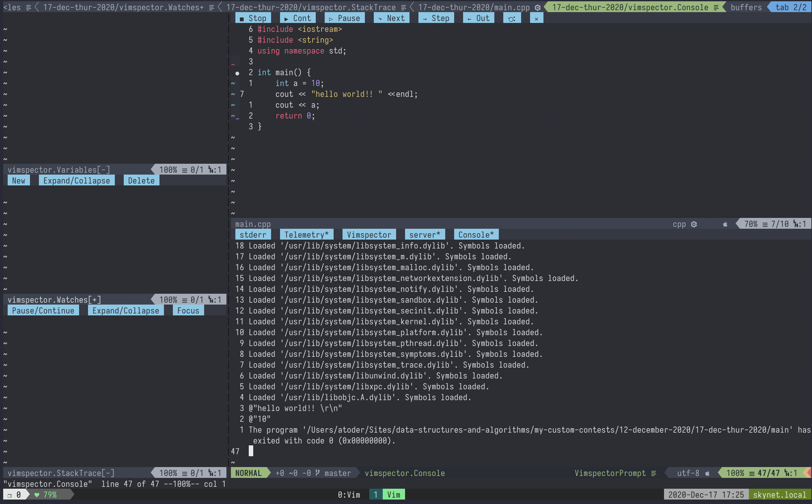Open the hamburger menu beside vimspector.Console

[716, 7]
